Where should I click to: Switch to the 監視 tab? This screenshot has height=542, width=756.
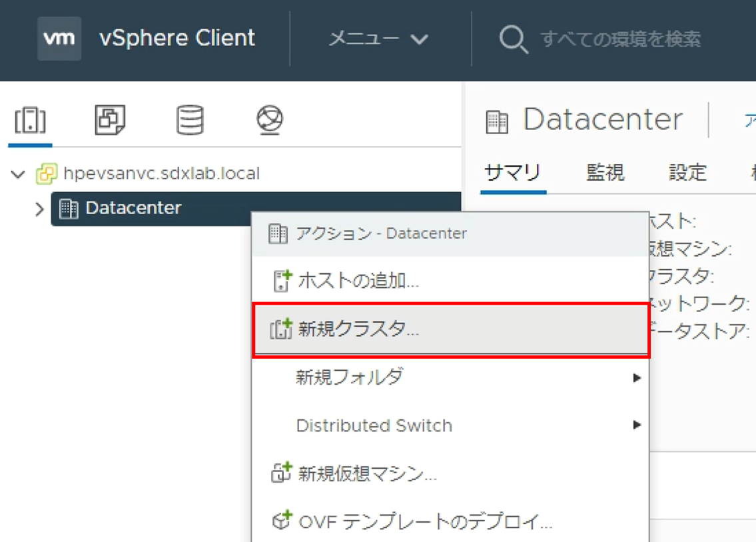point(605,172)
